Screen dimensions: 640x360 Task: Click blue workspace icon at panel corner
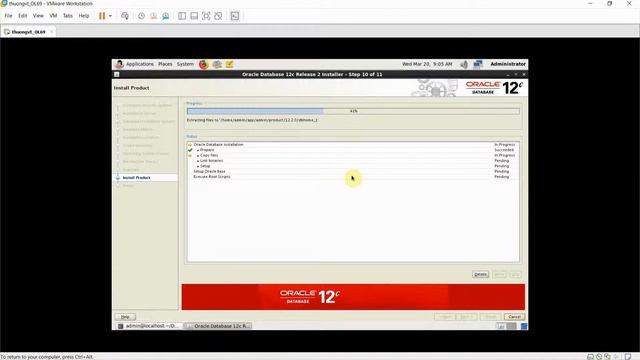click(524, 326)
